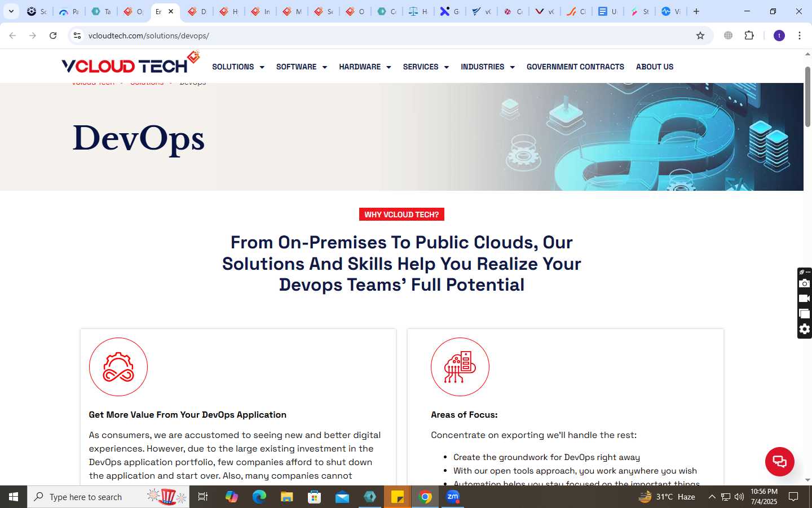The image size is (812, 508).
Task: Open the taskbar clock showing 10:56 PM
Action: click(764, 497)
